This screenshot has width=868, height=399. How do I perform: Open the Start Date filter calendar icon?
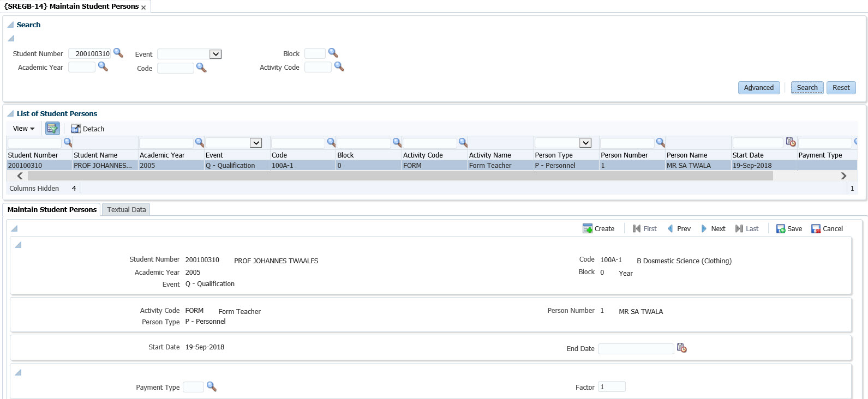(791, 142)
